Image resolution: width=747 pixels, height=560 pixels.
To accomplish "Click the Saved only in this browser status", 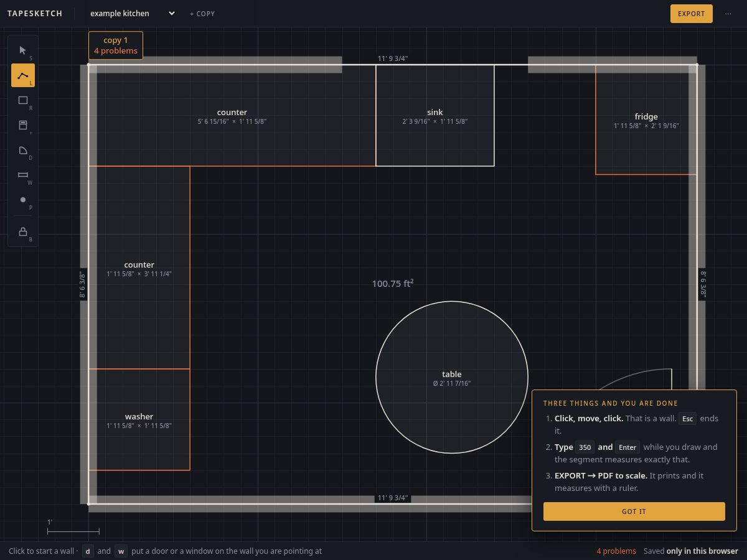I will pos(691,551).
